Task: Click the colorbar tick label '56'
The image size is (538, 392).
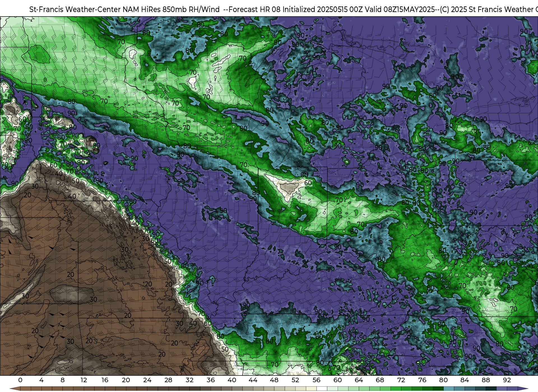Action: [316, 380]
